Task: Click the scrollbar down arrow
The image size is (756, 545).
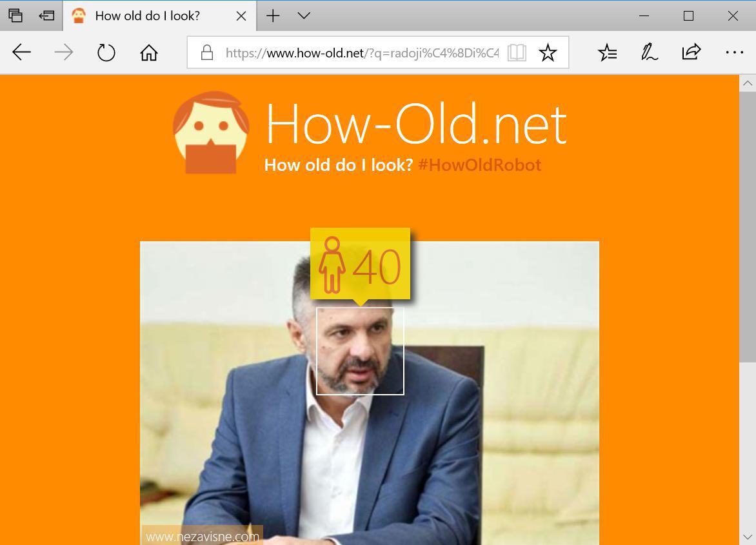Action: coord(748,537)
